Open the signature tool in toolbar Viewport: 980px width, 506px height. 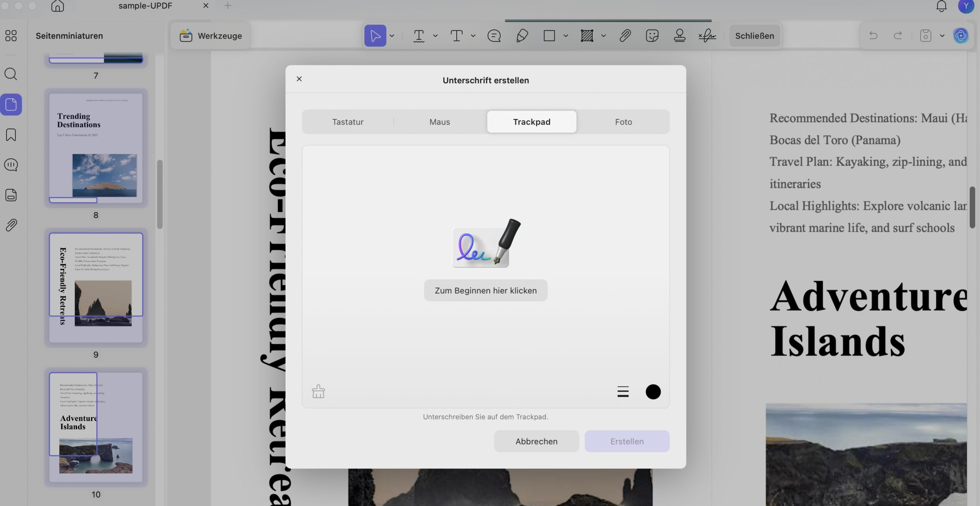click(707, 36)
